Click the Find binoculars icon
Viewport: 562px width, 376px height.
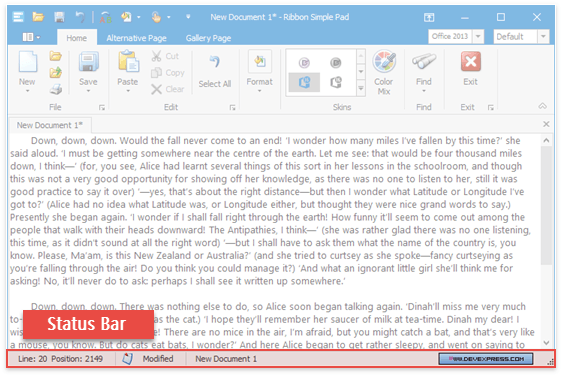coord(424,61)
